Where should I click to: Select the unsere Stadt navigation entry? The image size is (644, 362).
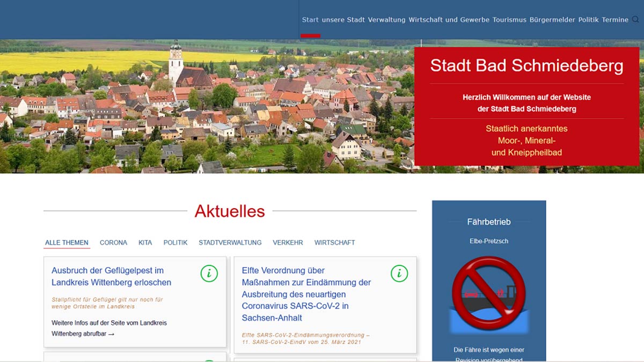coord(343,19)
